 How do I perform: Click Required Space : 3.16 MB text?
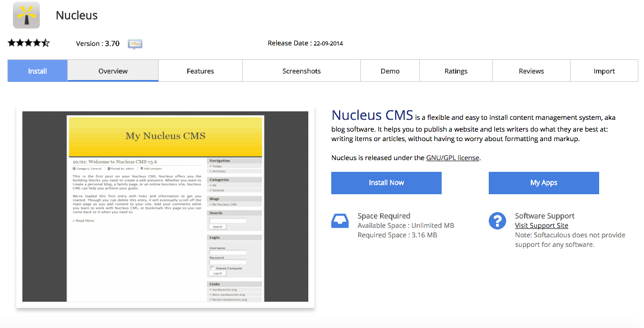tap(397, 235)
